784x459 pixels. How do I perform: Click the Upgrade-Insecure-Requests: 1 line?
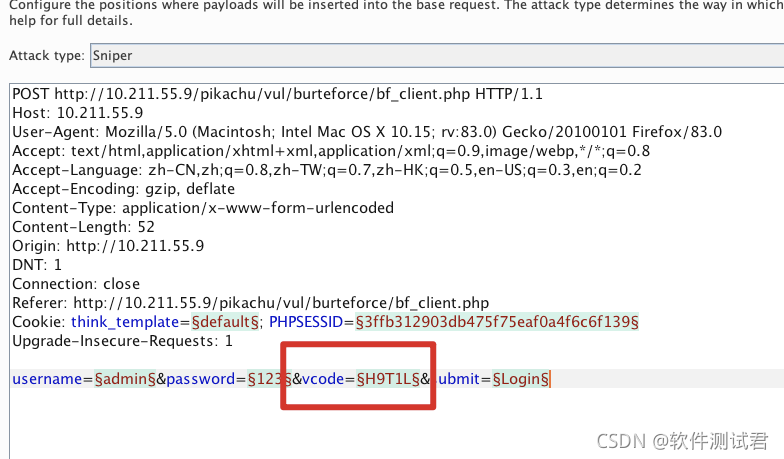(122, 341)
